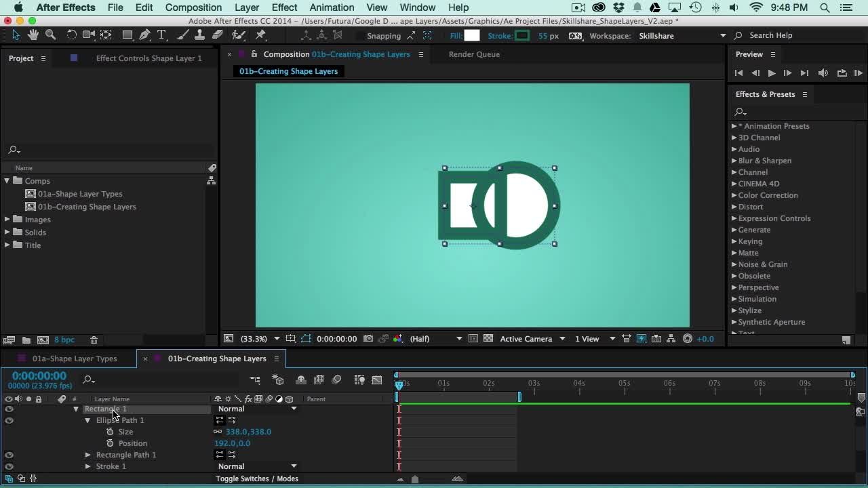Hide the Stroke 1 property
The image size is (868, 488).
pos(9,466)
